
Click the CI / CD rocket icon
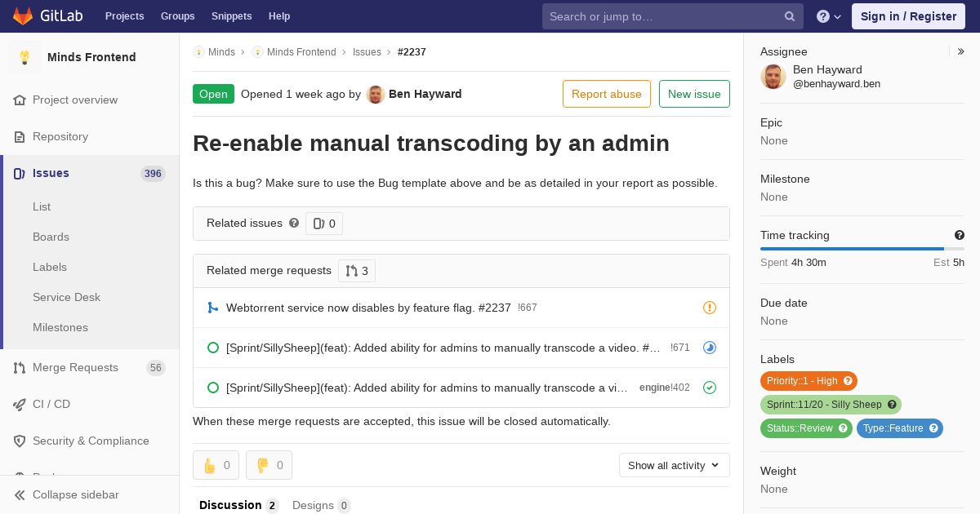pos(20,405)
